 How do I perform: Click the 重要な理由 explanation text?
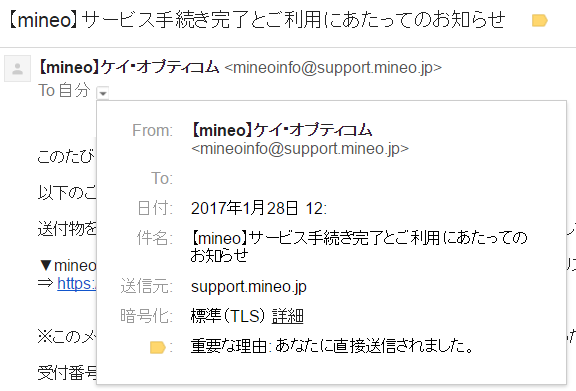(x=332, y=346)
